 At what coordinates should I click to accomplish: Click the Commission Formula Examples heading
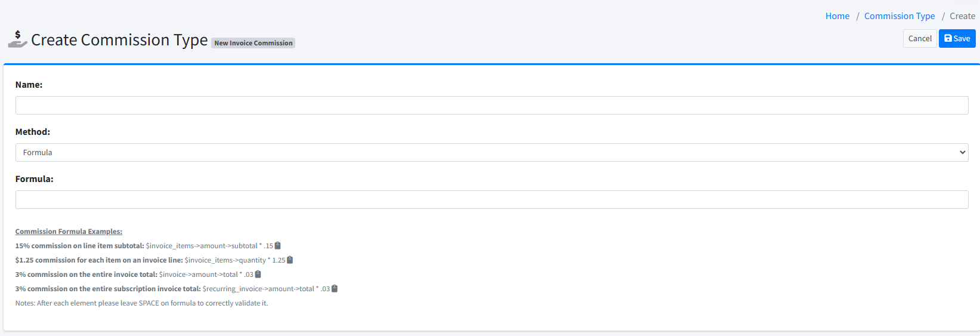click(x=69, y=232)
